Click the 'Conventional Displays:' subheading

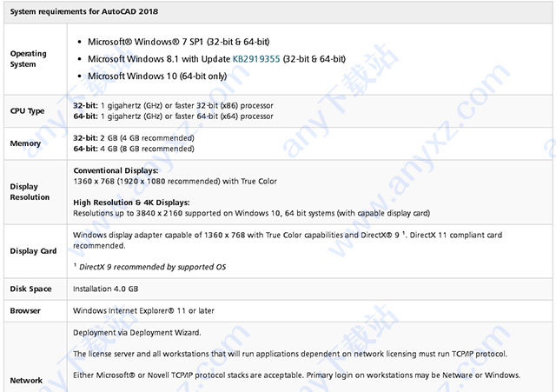point(116,170)
